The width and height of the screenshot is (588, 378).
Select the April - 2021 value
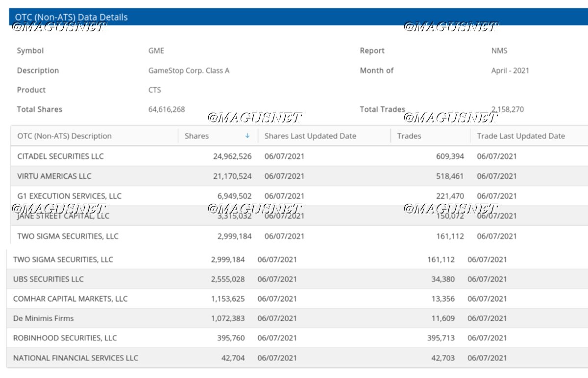(x=510, y=71)
